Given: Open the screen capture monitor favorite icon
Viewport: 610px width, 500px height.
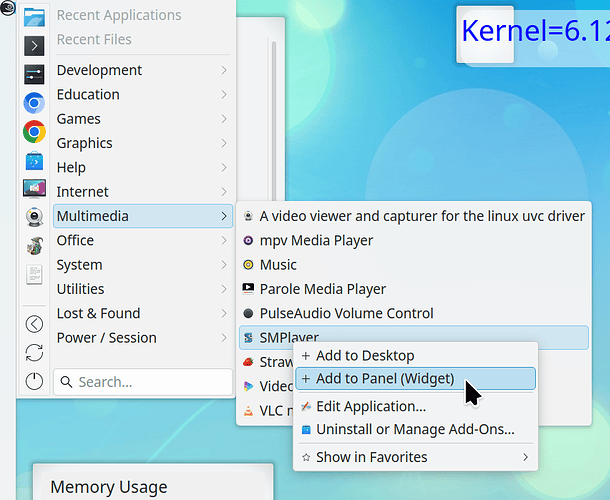Looking at the screenshot, I should (34, 189).
